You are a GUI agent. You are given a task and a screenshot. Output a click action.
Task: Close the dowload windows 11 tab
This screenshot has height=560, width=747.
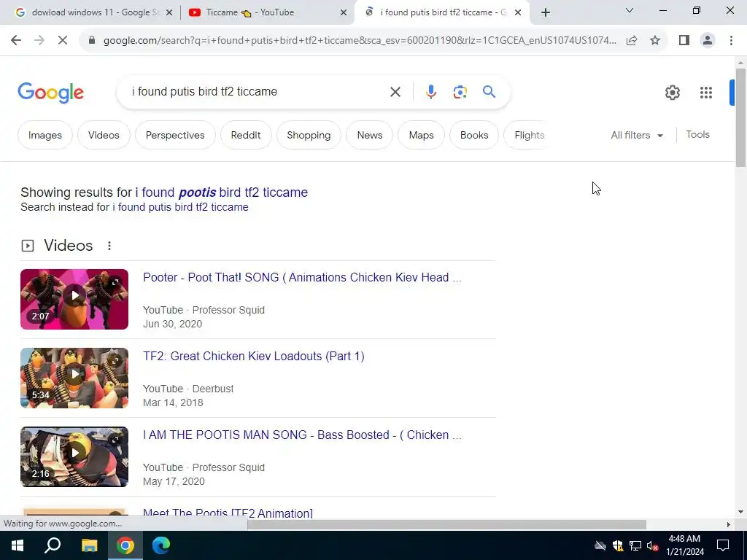click(169, 12)
